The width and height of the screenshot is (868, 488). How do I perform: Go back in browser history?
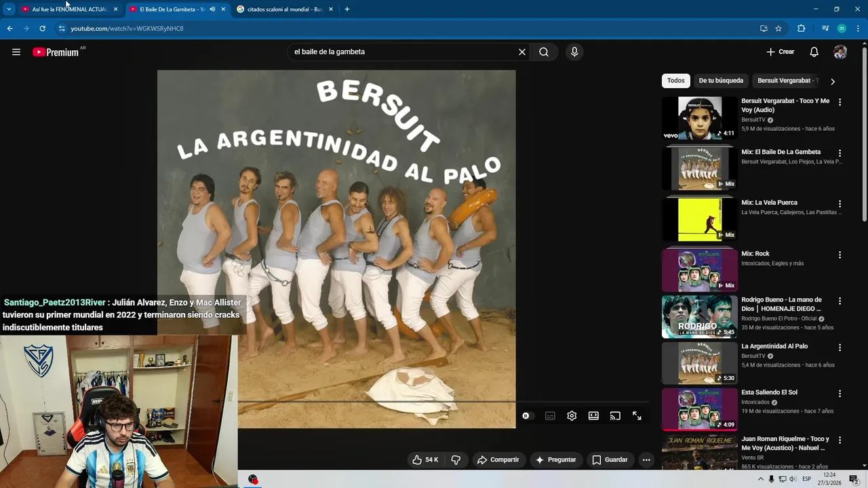click(x=10, y=28)
